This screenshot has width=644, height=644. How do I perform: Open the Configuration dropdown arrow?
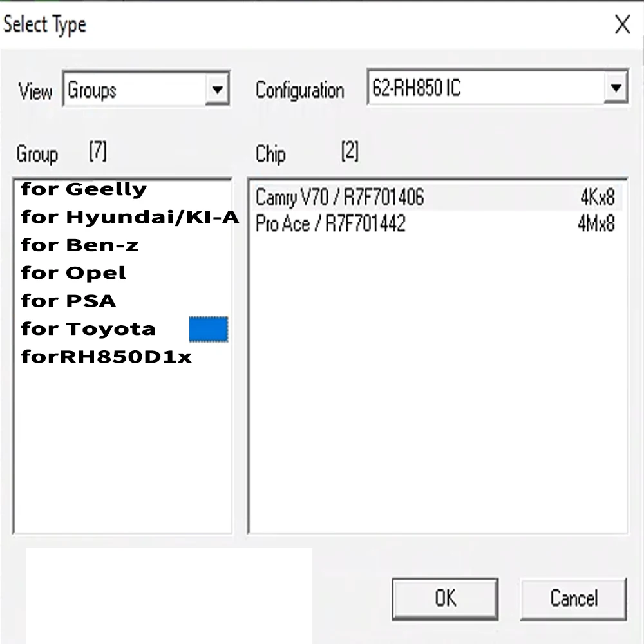point(617,88)
